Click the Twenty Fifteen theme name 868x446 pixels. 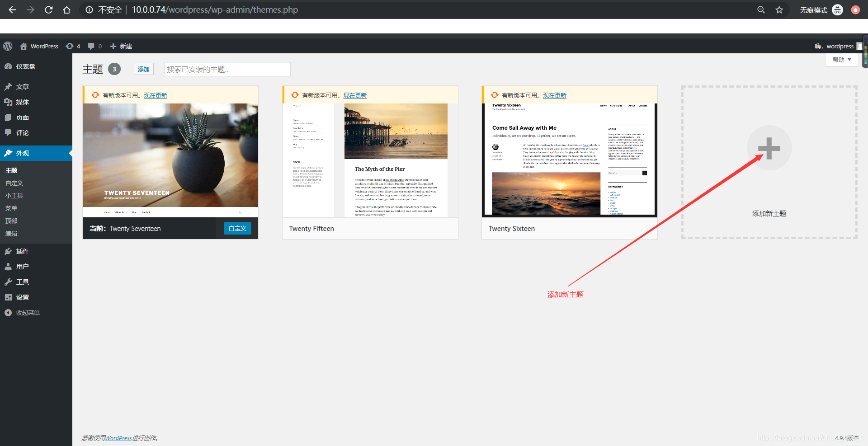[311, 229]
